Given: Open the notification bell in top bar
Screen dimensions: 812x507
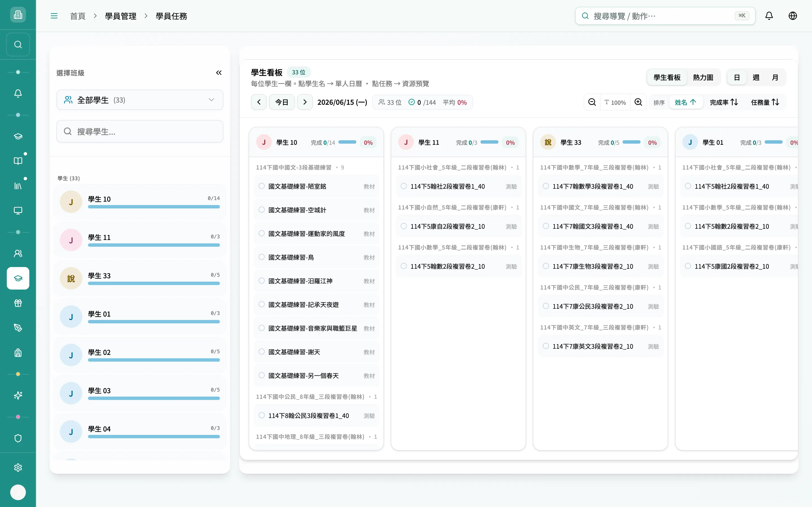Looking at the screenshot, I should tap(769, 16).
